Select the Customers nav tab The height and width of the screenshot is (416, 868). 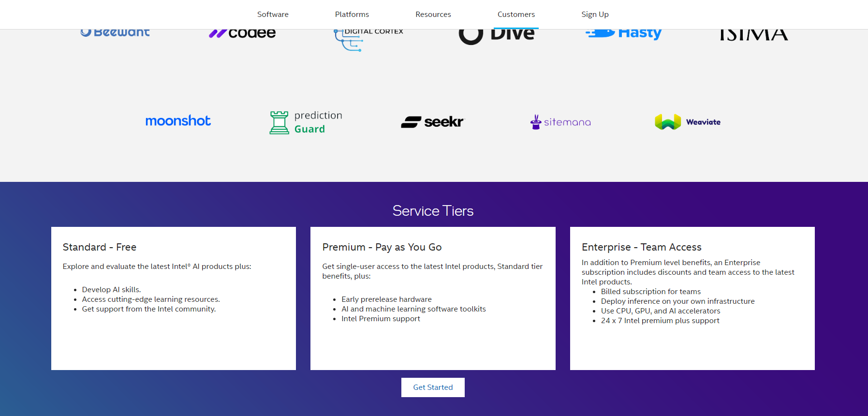point(516,15)
